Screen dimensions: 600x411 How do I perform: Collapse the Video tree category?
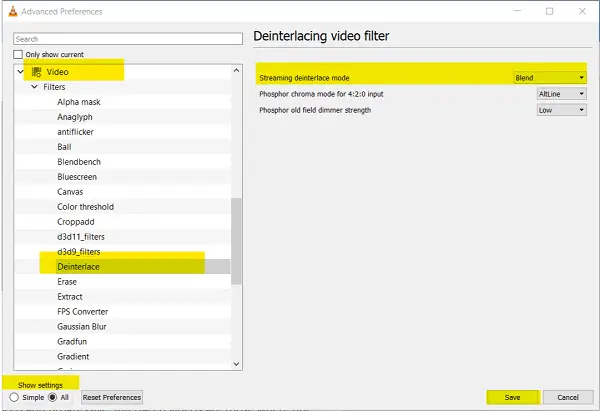click(20, 72)
